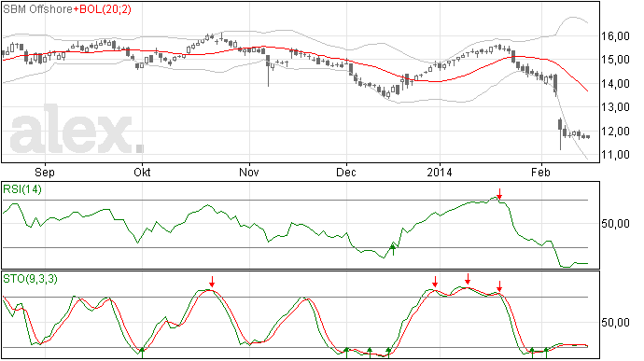Viewport: 644px width, 361px height.
Task: Click the Okt month label
Action: (142, 172)
